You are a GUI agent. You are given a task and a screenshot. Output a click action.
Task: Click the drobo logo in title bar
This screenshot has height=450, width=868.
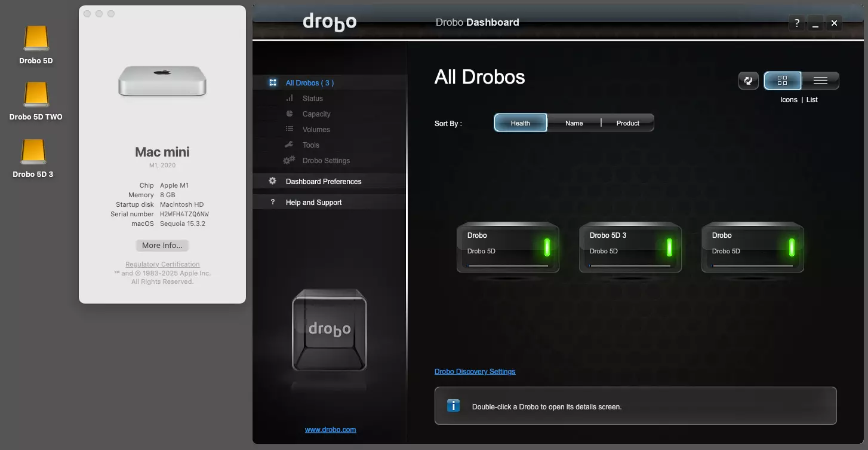tap(330, 22)
